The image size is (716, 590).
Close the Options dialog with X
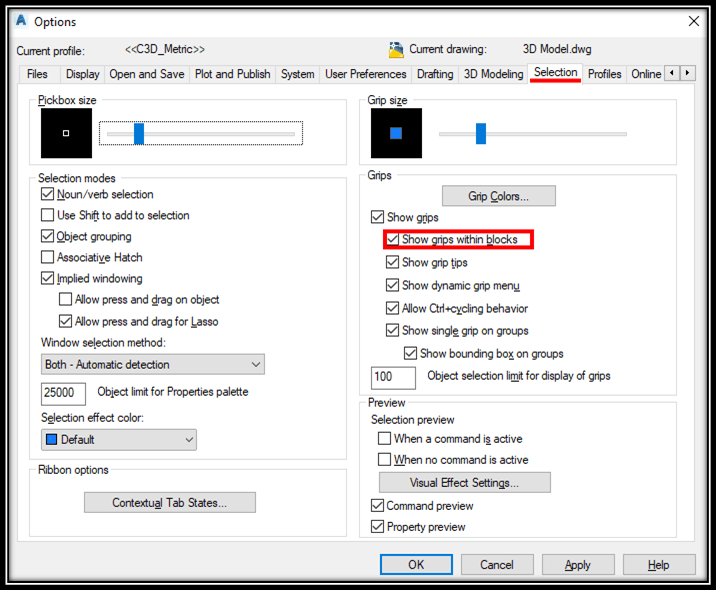click(x=694, y=21)
